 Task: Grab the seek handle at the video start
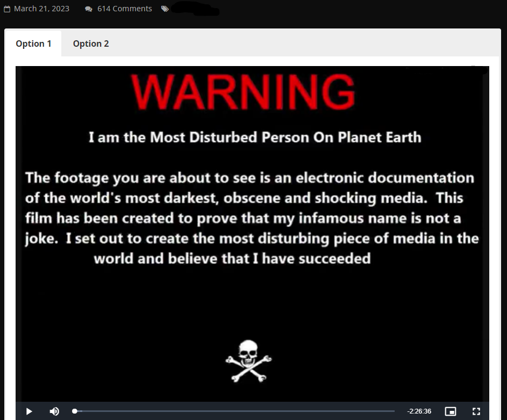pos(75,411)
